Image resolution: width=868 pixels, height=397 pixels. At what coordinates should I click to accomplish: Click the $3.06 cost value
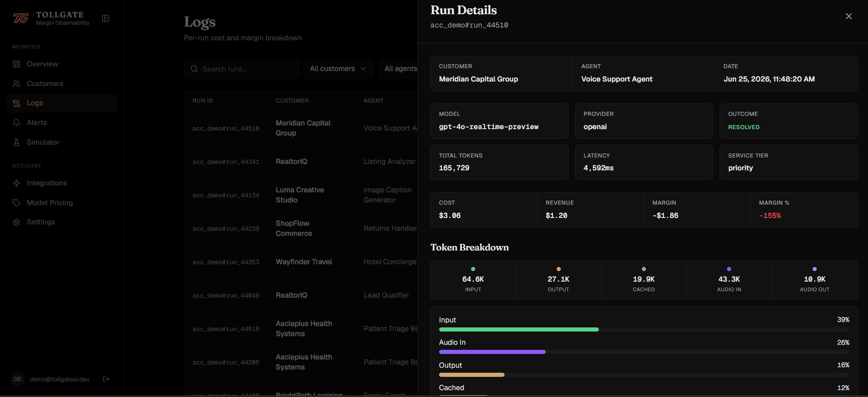pos(450,216)
